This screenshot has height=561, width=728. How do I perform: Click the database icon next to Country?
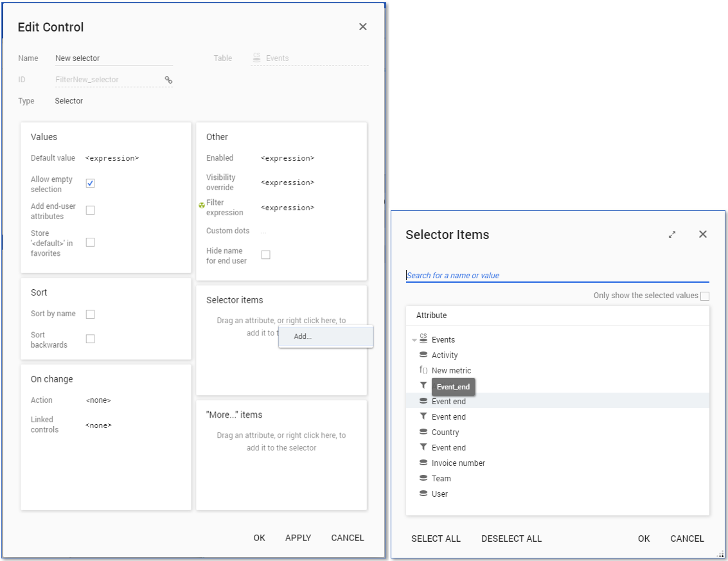(423, 432)
